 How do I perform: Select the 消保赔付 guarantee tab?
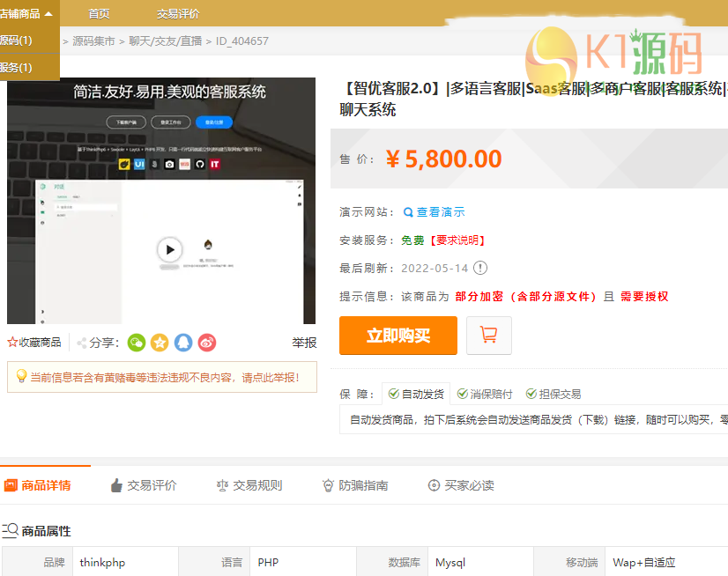[485, 394]
